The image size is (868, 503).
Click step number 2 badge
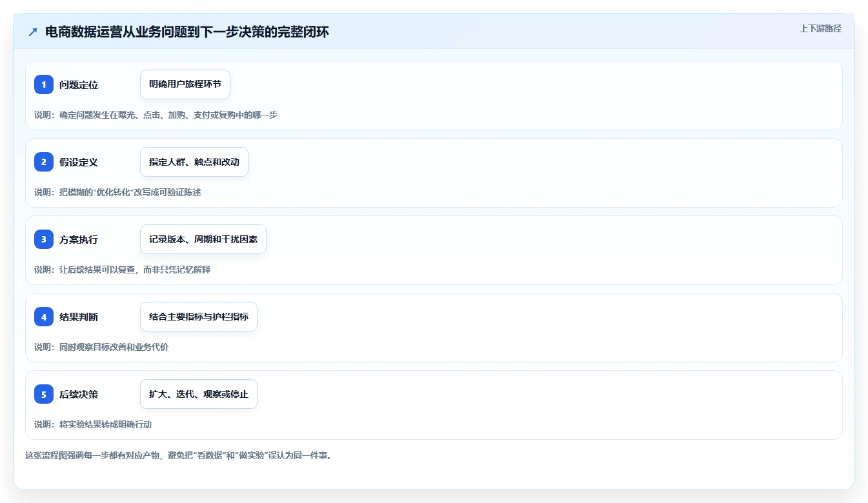point(44,162)
